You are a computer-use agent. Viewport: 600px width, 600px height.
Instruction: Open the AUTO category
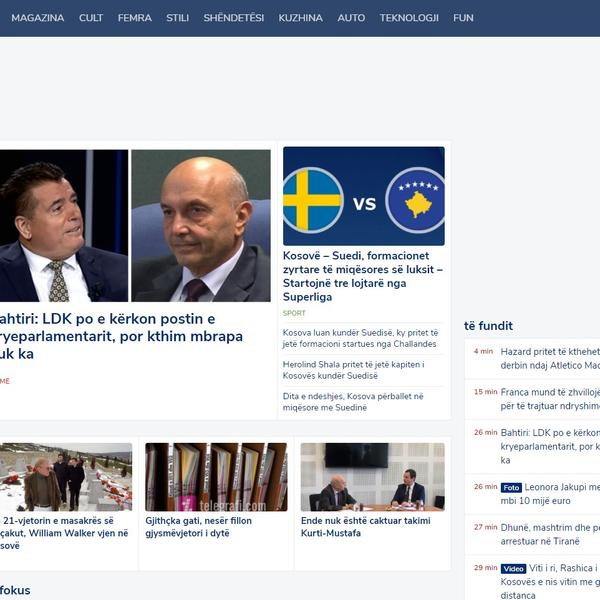click(x=351, y=18)
